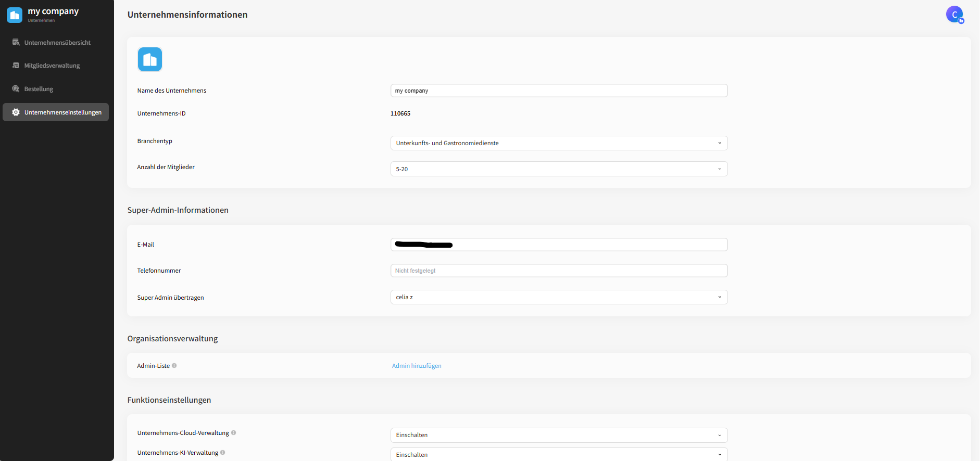Open Unternehmens-Cloud-Verwaltung dropdown

coord(559,435)
